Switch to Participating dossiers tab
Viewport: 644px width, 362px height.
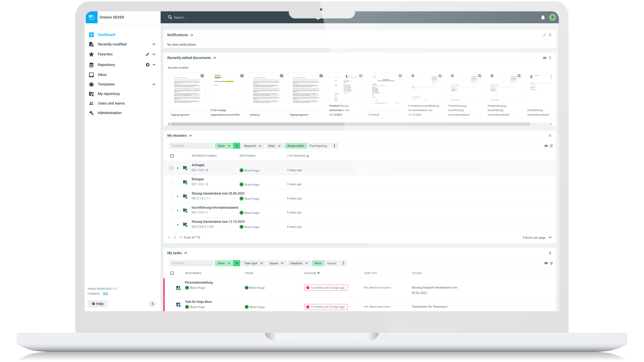tap(318, 146)
